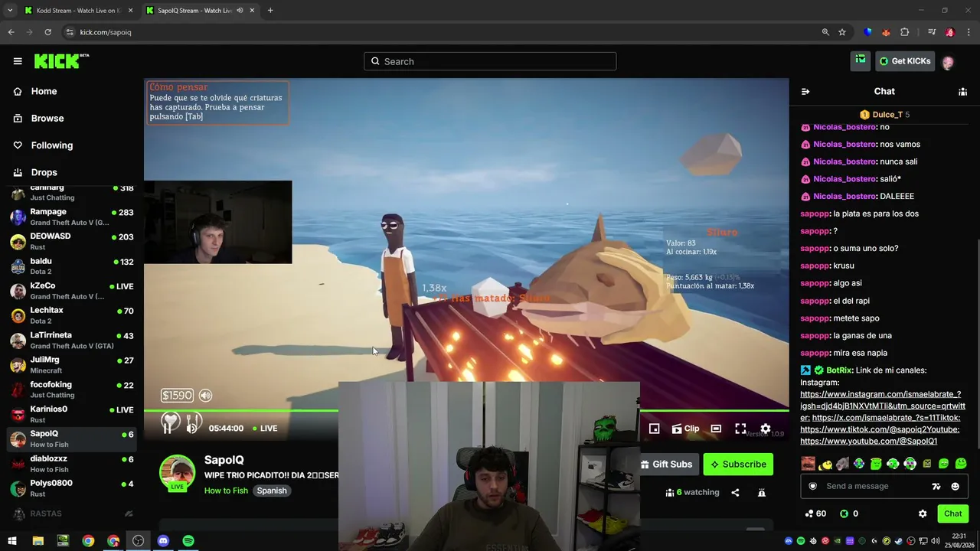
Task: Open video player settings gear
Action: (766, 429)
